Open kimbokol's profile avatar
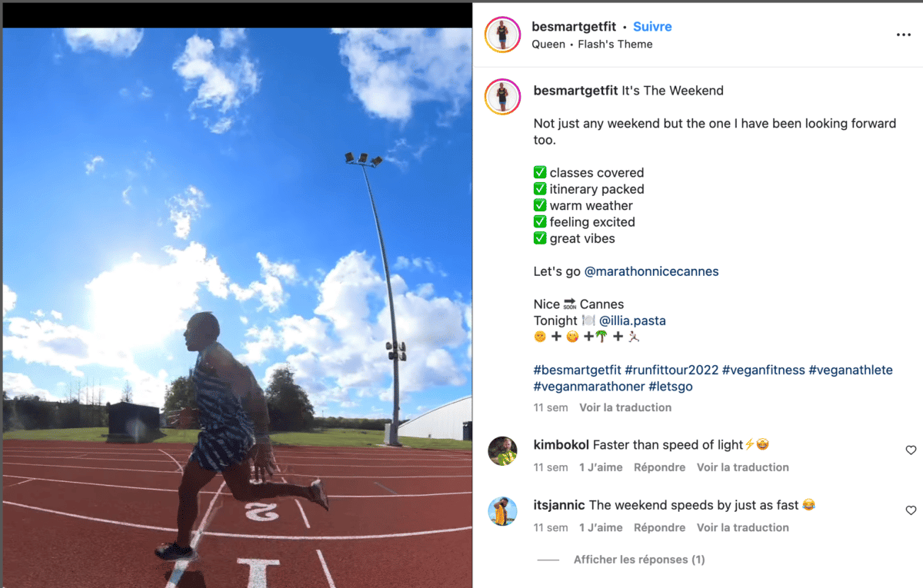Viewport: 923px width, 588px height. coord(502,451)
